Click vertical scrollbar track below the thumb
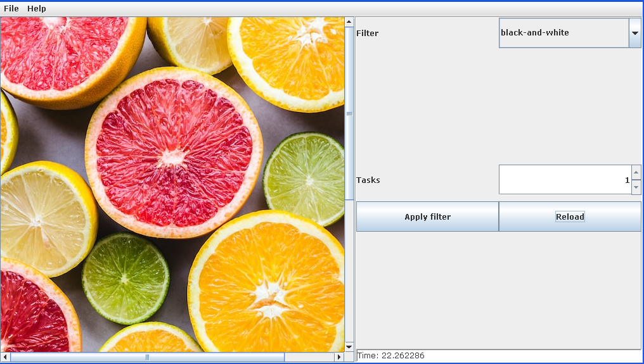This screenshot has width=644, height=364. coord(349,272)
